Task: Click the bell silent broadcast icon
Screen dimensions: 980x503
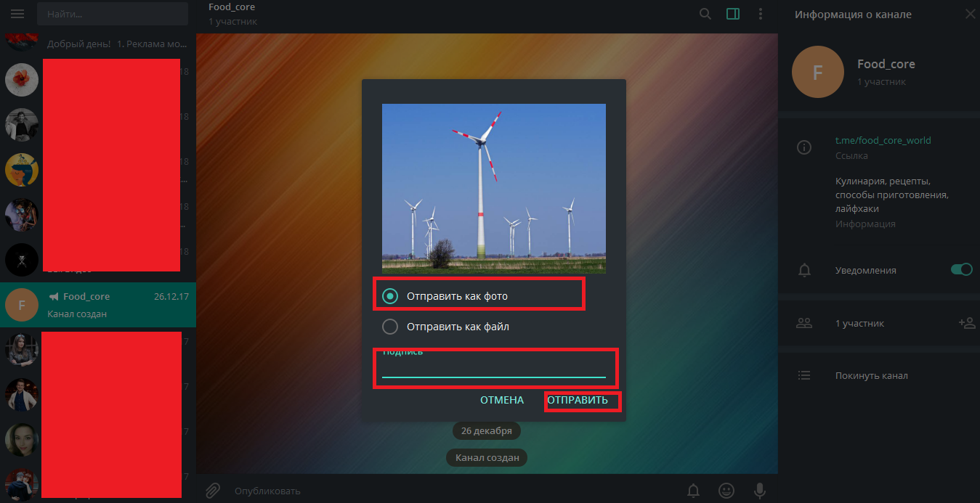Action: [693, 491]
